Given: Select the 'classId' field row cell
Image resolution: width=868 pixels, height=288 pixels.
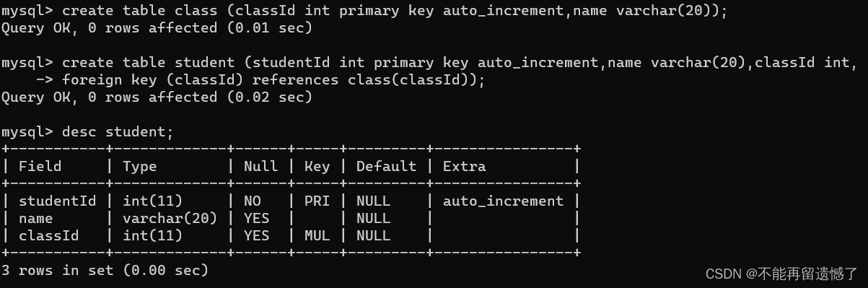Looking at the screenshot, I should pos(49,235).
